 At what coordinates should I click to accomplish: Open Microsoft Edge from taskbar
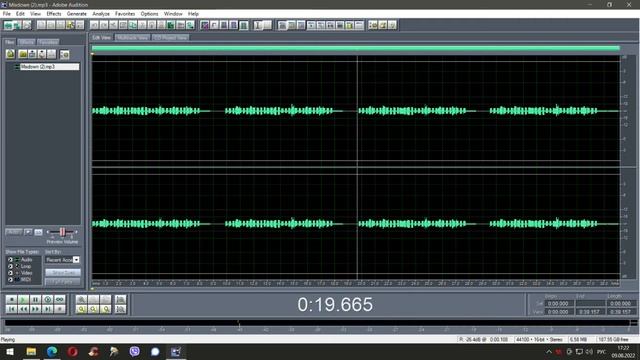pos(52,351)
